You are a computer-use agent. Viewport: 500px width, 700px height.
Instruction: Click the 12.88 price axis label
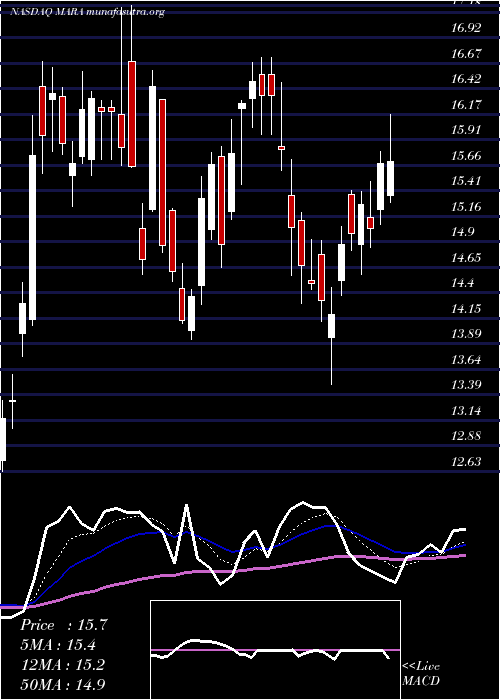(x=466, y=435)
